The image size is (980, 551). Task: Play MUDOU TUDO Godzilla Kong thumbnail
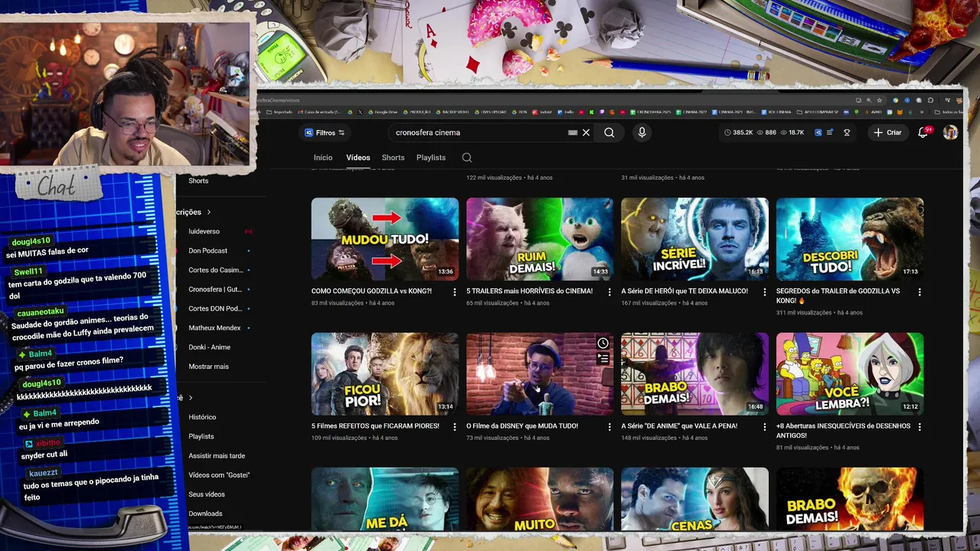point(385,239)
